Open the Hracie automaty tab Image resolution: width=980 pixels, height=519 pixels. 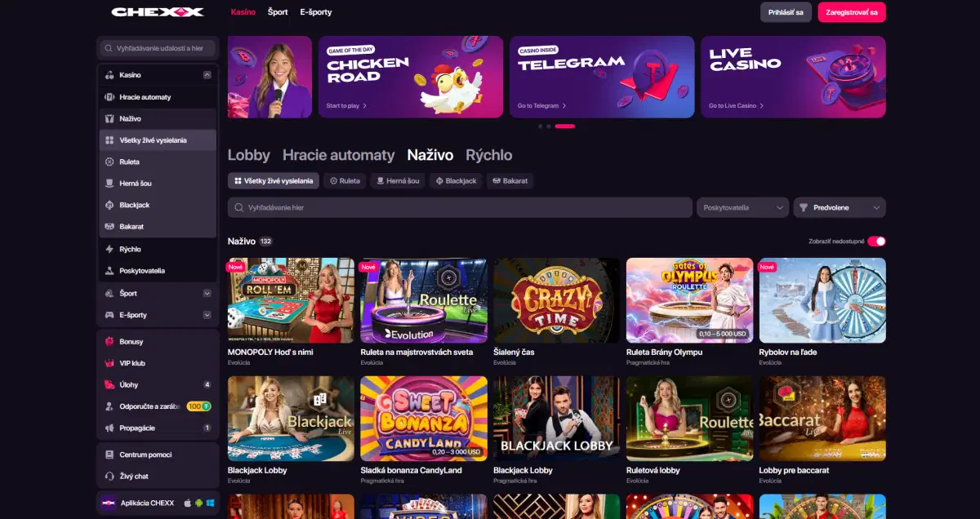(339, 155)
